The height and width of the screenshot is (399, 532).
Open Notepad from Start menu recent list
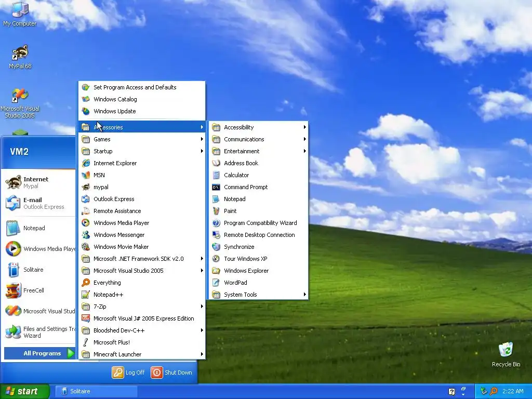[x=38, y=228]
